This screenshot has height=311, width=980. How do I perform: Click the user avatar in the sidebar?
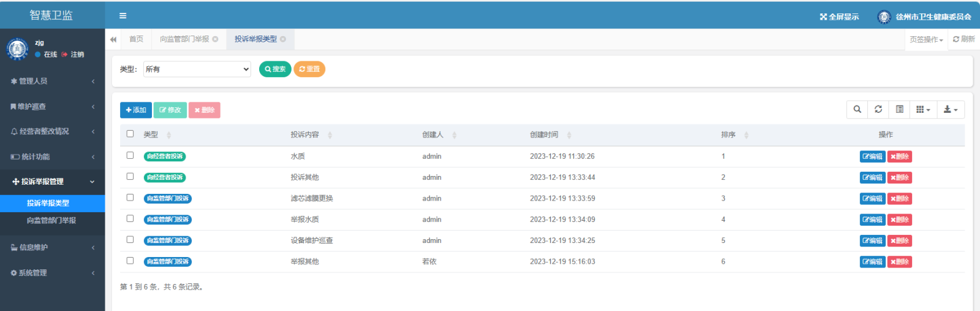17,48
